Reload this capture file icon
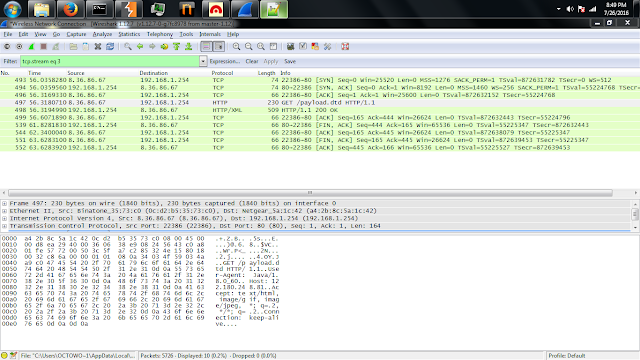The height and width of the screenshot is (360, 640). click(x=110, y=47)
